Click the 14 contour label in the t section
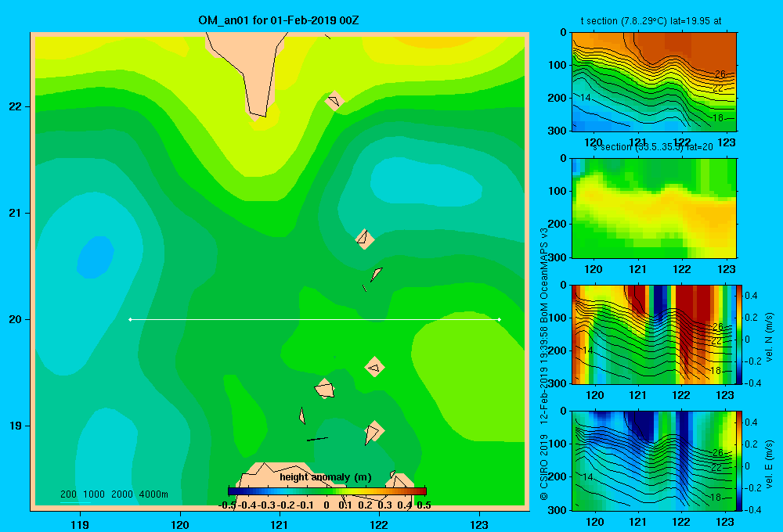 pyautogui.click(x=586, y=98)
